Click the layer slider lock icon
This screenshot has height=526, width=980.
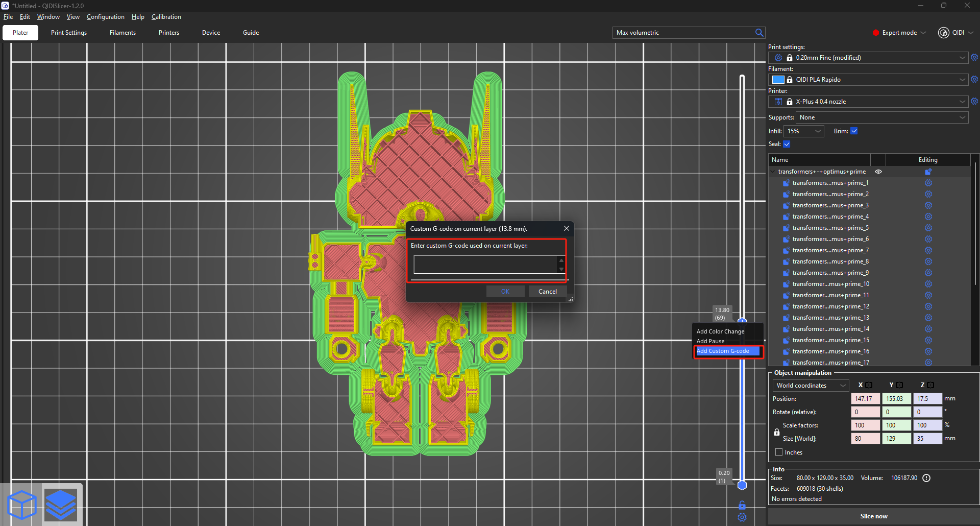(x=742, y=505)
